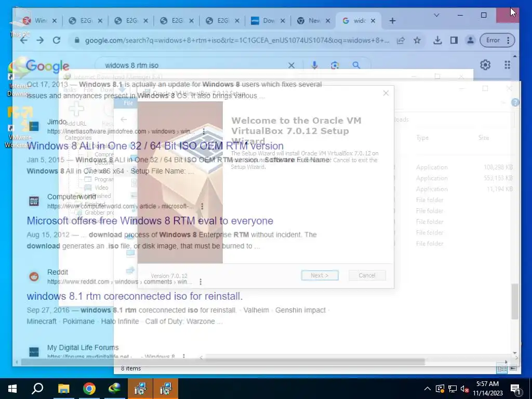
Task: Bookmark this page with the star icon
Action: pos(417,41)
